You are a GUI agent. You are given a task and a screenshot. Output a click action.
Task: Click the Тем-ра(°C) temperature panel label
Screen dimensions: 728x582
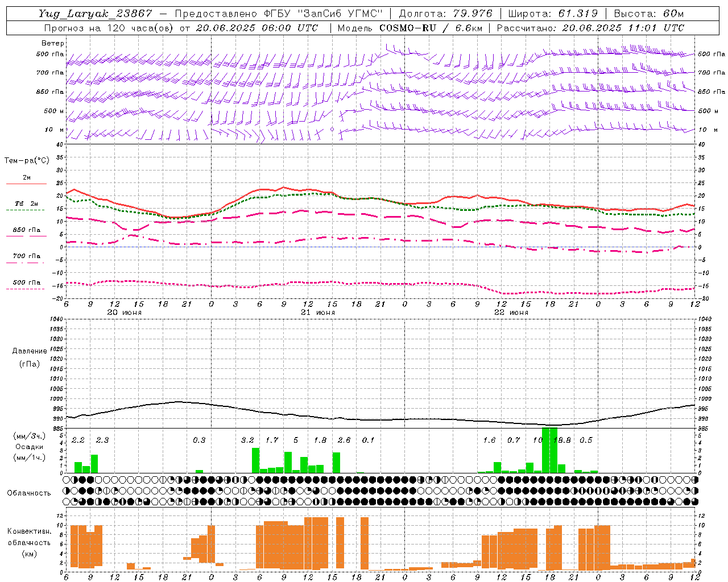click(x=27, y=161)
